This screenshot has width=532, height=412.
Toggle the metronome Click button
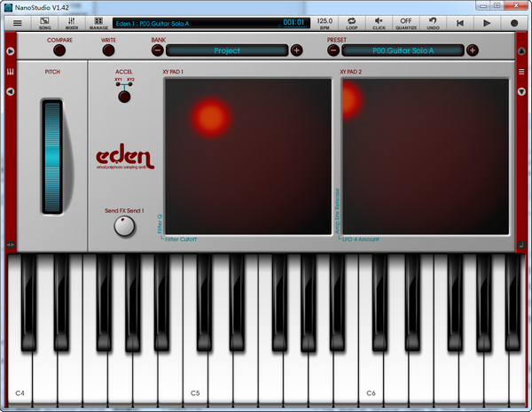coord(379,22)
